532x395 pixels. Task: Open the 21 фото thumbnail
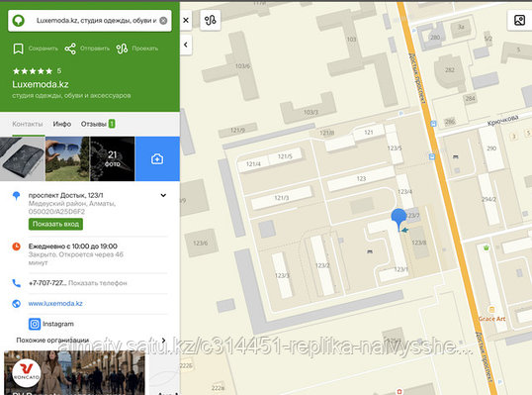click(113, 159)
